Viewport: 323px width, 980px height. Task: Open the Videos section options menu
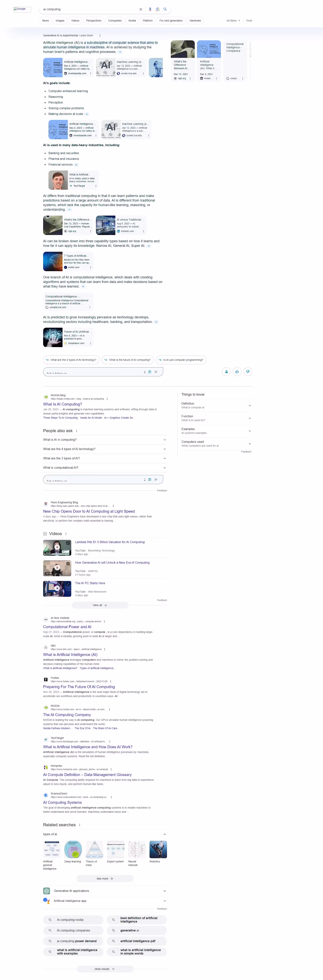[x=66, y=534]
